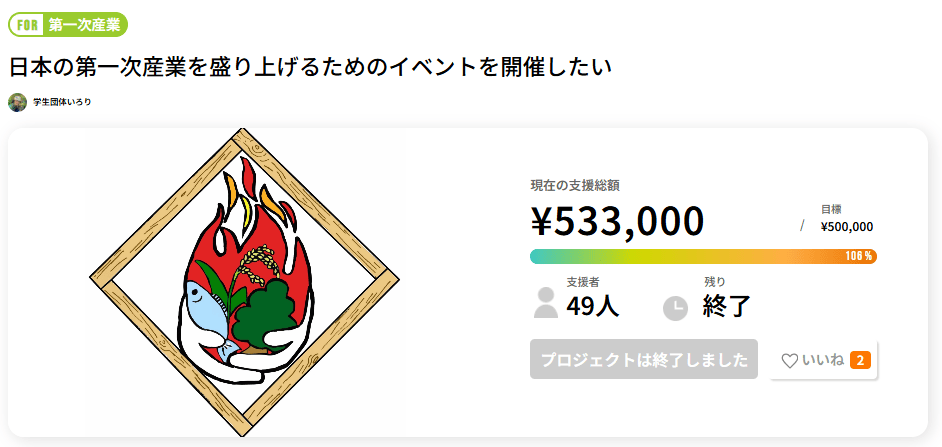Click the grey supporter person icon
942x447 pixels.
[546, 303]
